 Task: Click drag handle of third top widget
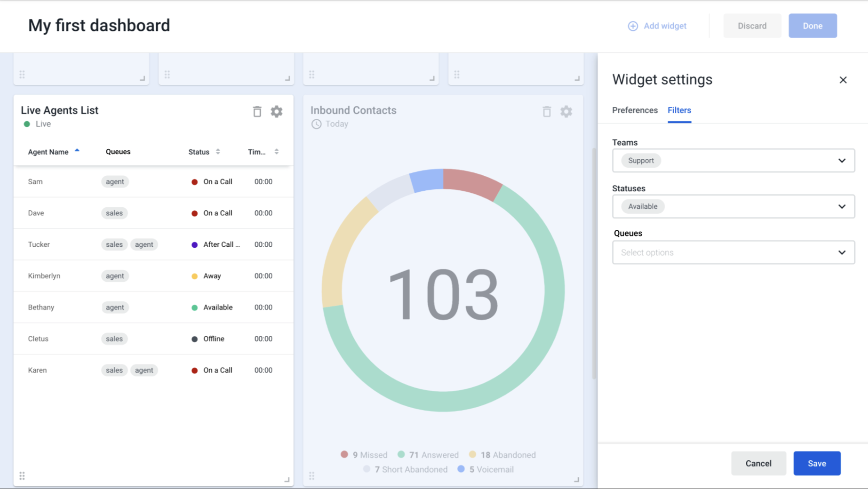pos(312,75)
